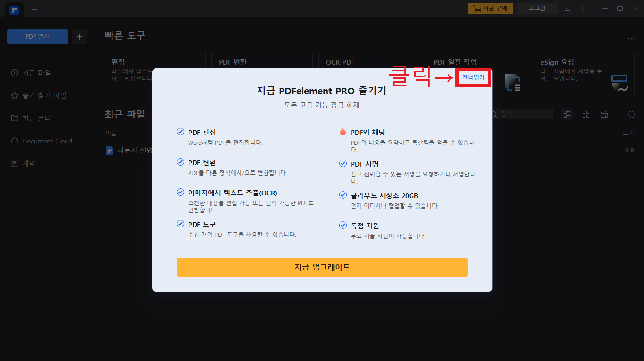Open a new tab with the plus icon
This screenshot has width=644, height=361.
[34, 9]
